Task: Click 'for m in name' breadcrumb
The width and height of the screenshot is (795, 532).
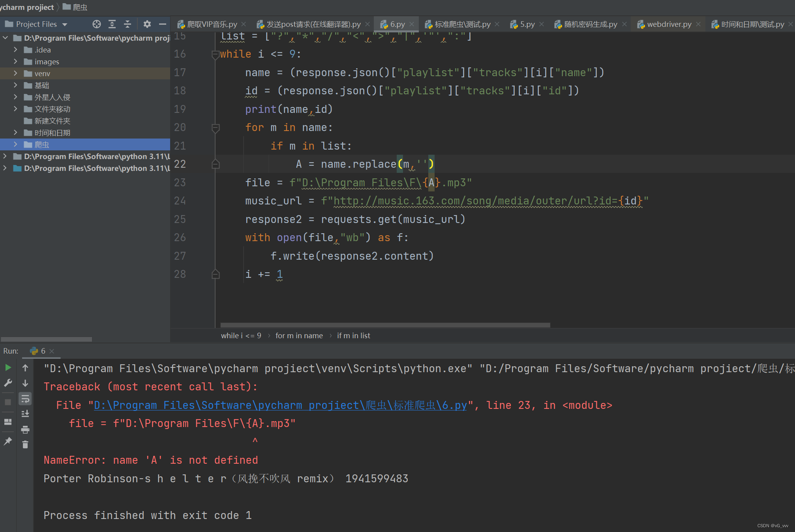Action: pos(299,335)
